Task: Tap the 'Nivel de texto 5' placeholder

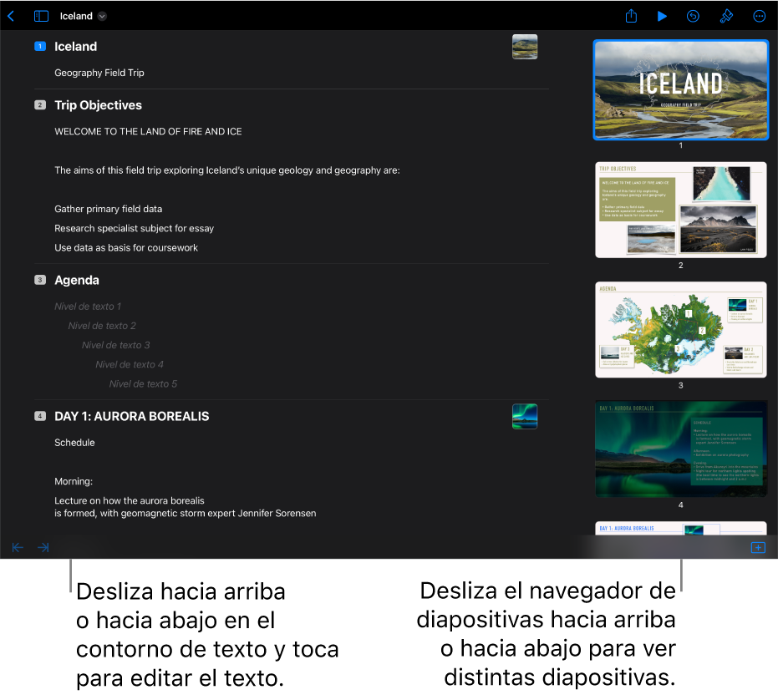Action: (x=143, y=384)
